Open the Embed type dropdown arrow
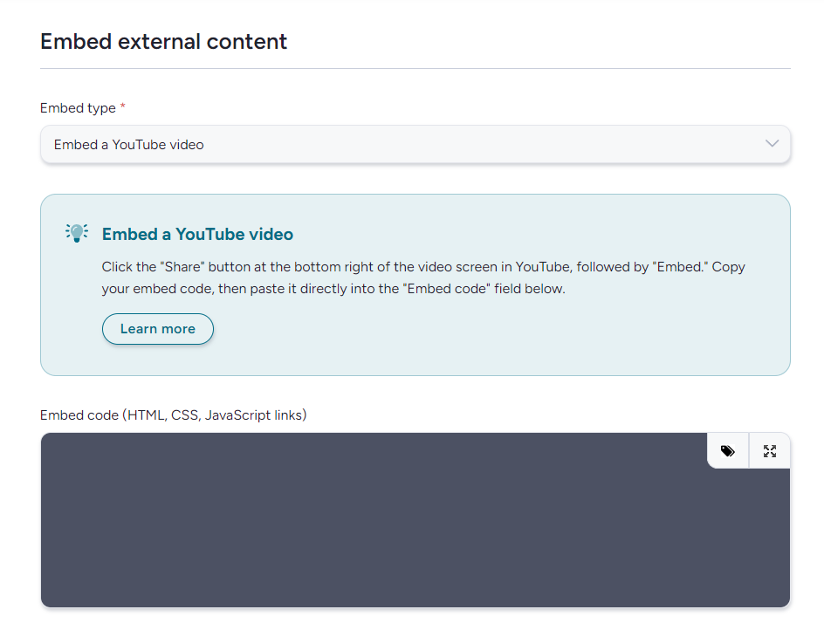This screenshot has height=644, width=824. click(772, 144)
